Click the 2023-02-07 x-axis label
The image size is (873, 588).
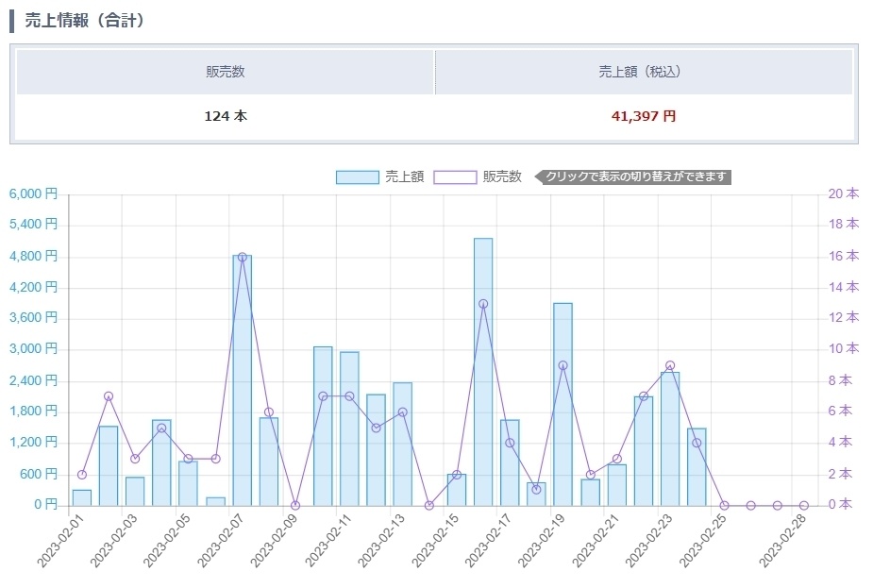pyautogui.click(x=221, y=541)
